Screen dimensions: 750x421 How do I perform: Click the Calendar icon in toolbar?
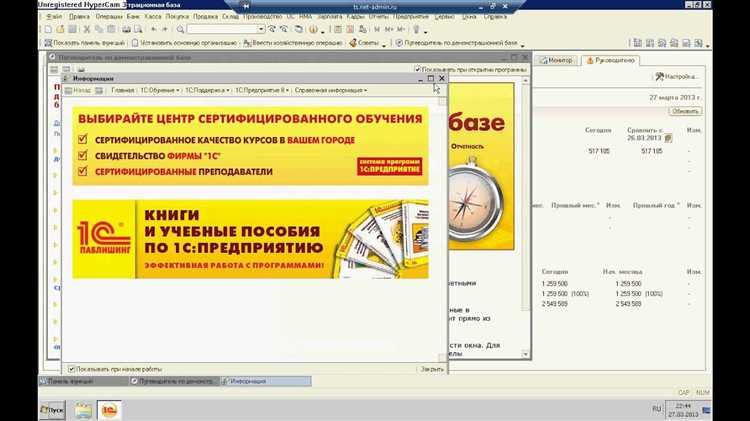pyautogui.click(x=350, y=29)
